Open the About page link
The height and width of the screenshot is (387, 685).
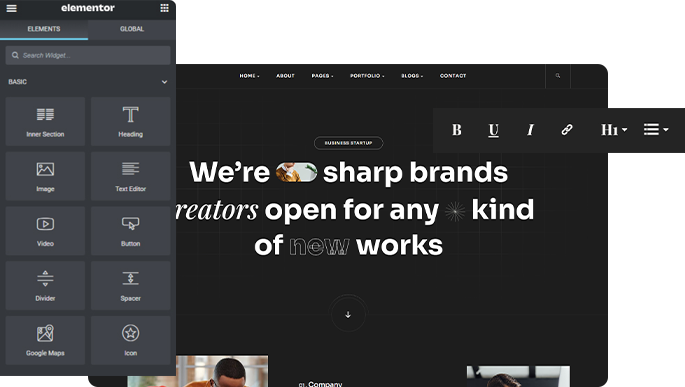tap(285, 76)
